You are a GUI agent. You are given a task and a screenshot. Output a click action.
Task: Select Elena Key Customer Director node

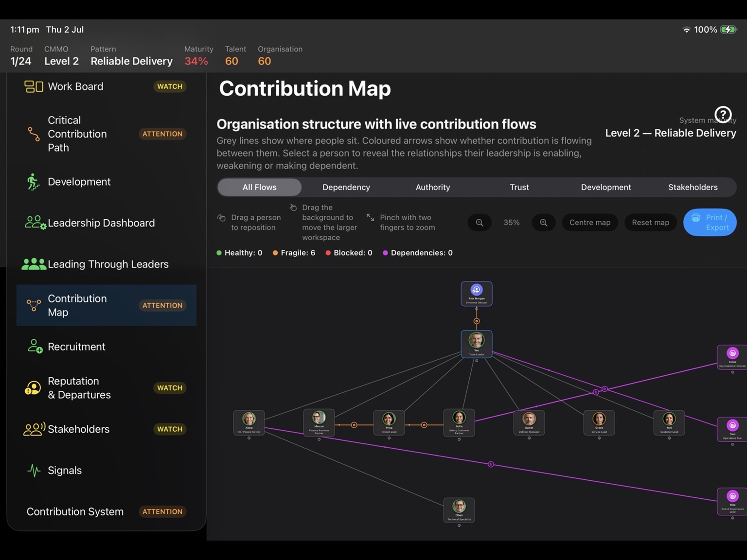click(732, 357)
